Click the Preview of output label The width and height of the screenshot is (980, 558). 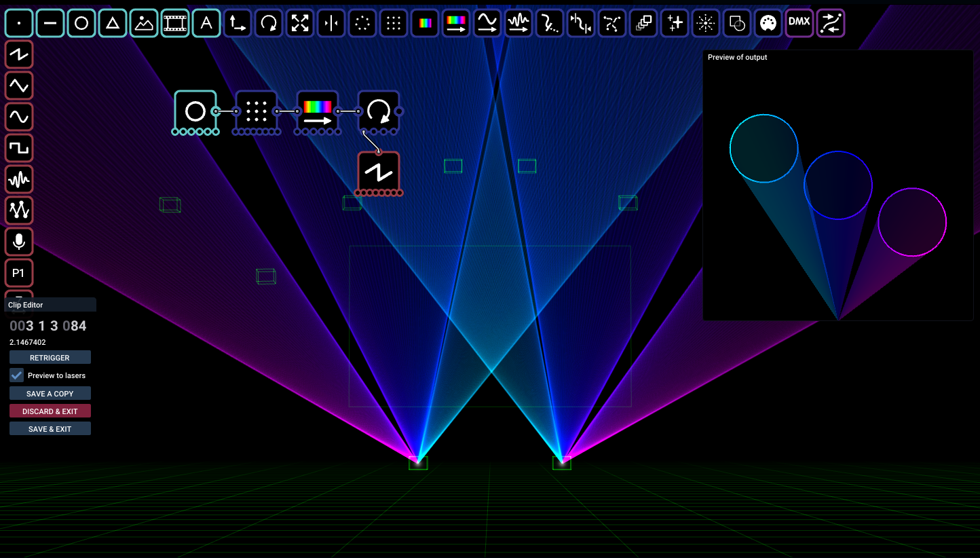pyautogui.click(x=738, y=57)
